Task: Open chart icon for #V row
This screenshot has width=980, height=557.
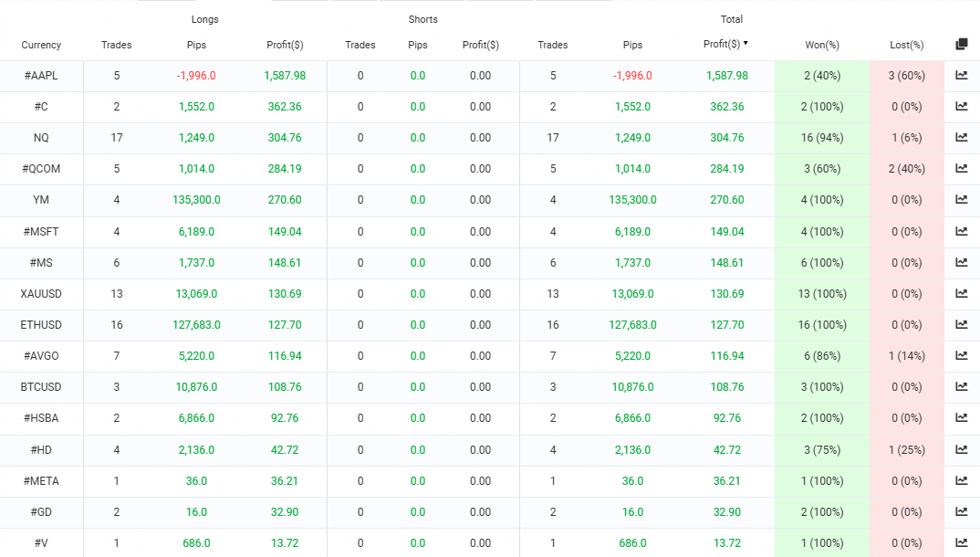Action: [961, 542]
